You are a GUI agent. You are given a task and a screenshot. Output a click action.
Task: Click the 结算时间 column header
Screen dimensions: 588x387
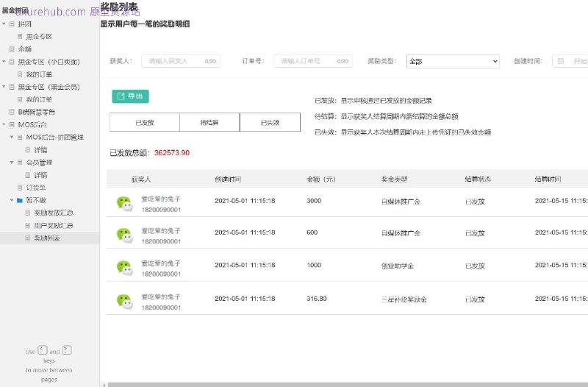(x=548, y=179)
